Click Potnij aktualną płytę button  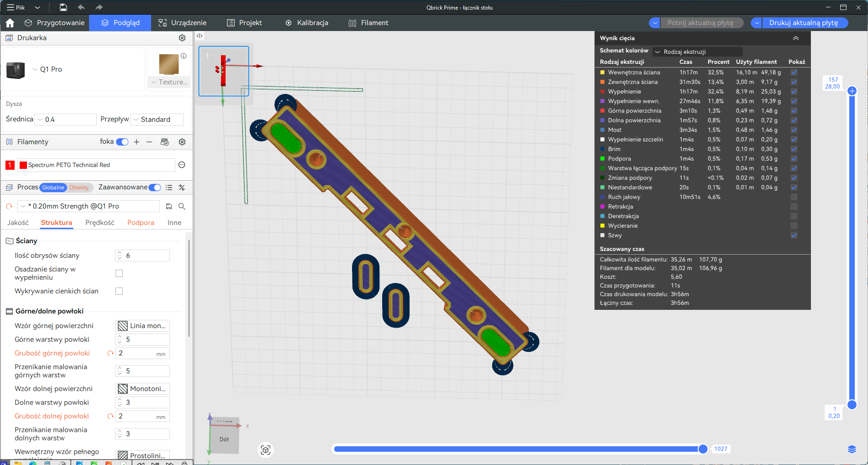[700, 23]
